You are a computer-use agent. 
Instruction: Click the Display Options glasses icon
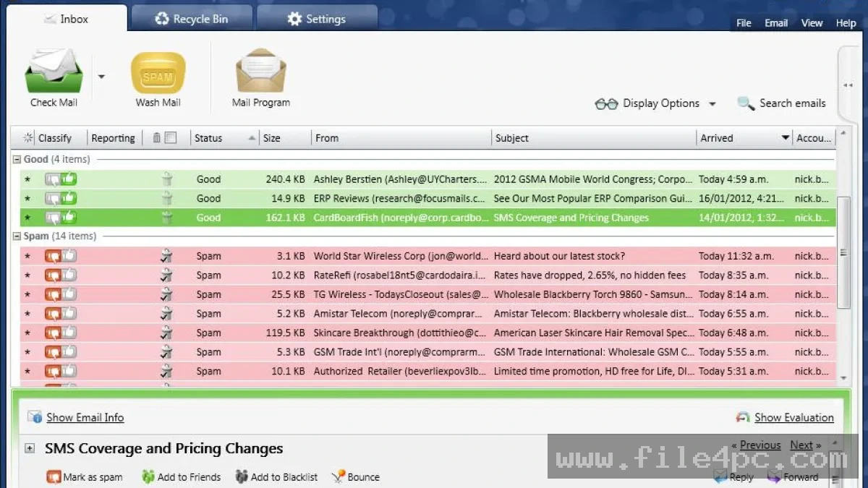click(606, 103)
